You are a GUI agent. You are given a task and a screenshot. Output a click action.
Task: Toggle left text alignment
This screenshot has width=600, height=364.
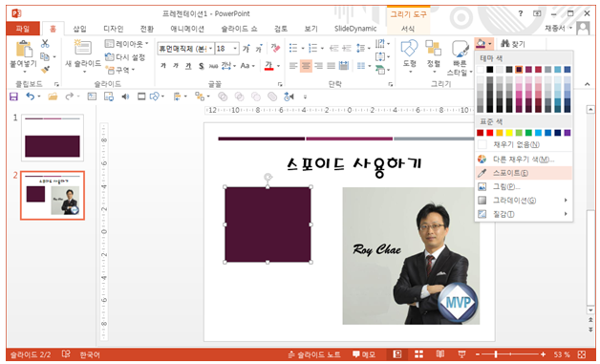tap(293, 66)
